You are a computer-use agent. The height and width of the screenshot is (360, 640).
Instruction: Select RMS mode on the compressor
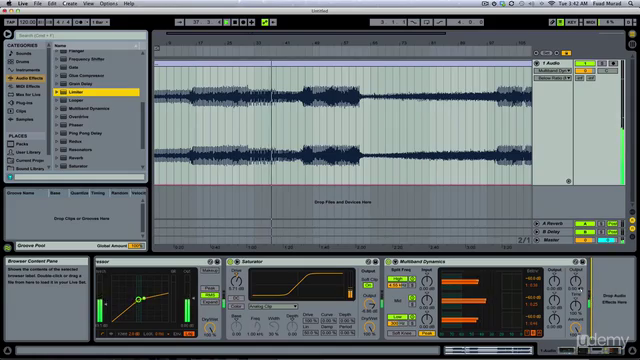click(210, 295)
